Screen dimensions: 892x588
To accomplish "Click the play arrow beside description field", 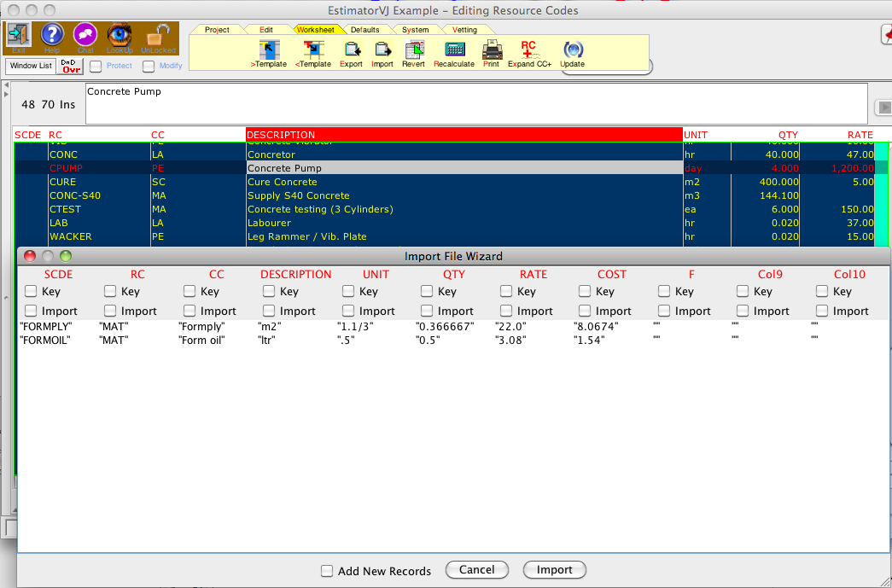I will [883, 107].
